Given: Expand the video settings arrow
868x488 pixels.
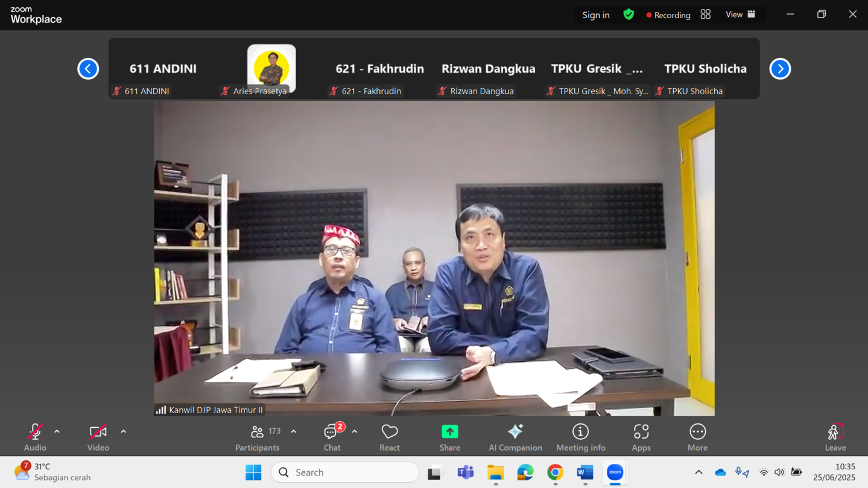Looking at the screenshot, I should pyautogui.click(x=124, y=432).
